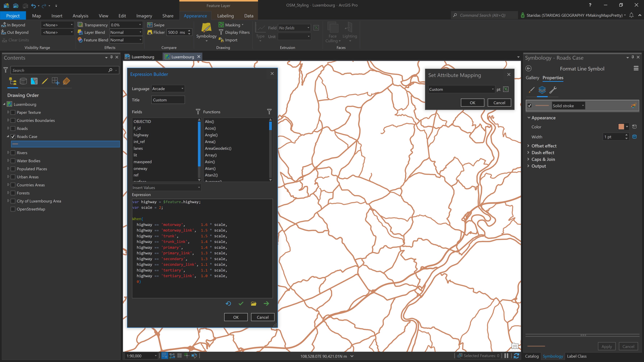The width and height of the screenshot is (644, 362).
Task: Open the Gallery tab in Format Line Symbol
Action: (x=532, y=78)
